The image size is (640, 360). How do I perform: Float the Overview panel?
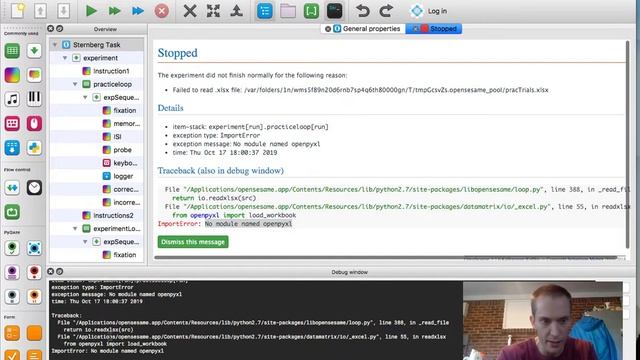click(60, 29)
